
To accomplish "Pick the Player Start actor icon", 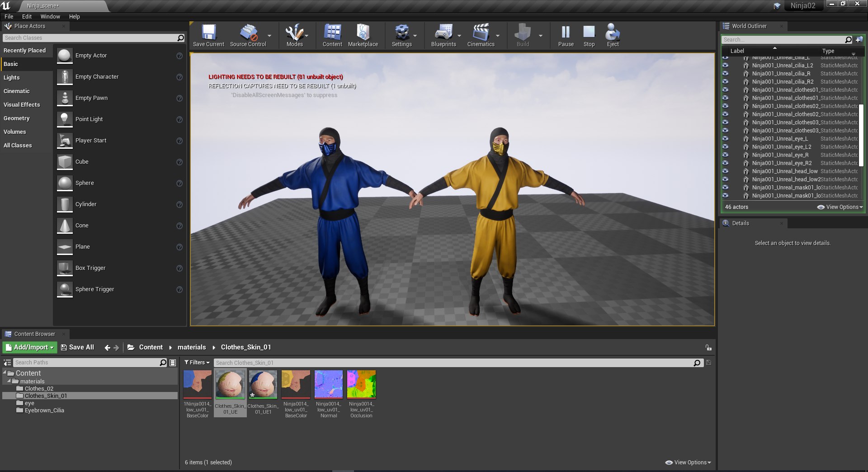I will tap(65, 141).
